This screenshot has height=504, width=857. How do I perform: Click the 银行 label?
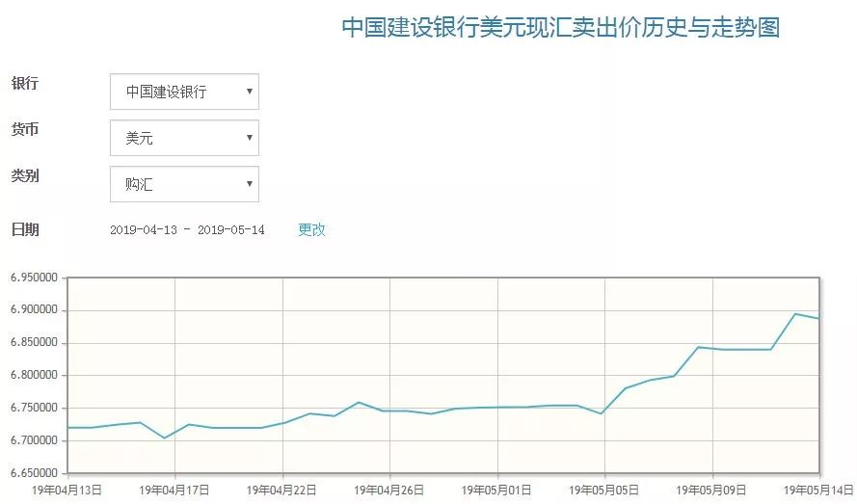click(25, 84)
